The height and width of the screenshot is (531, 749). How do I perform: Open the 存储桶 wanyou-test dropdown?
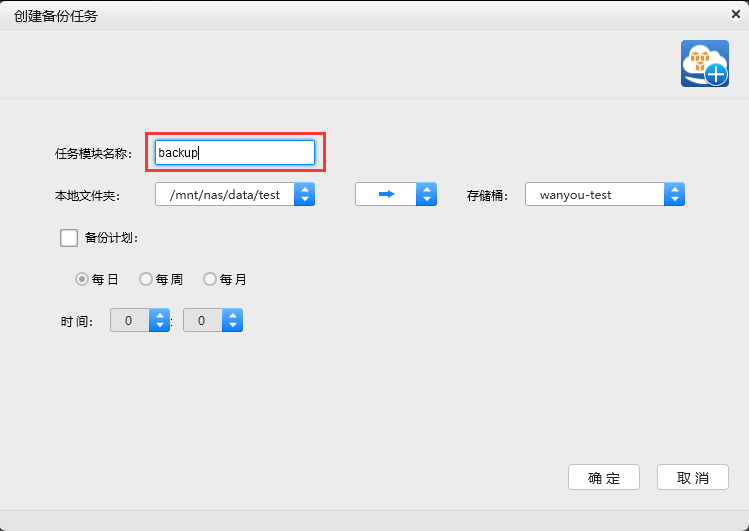click(x=605, y=194)
